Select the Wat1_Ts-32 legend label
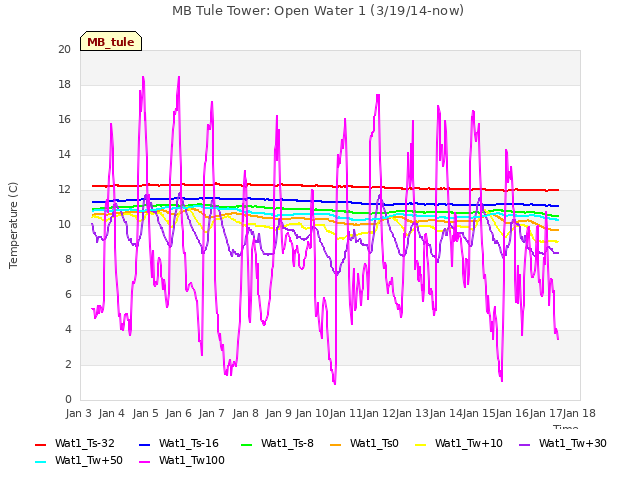Image resolution: width=640 pixels, height=480 pixels. [85, 443]
